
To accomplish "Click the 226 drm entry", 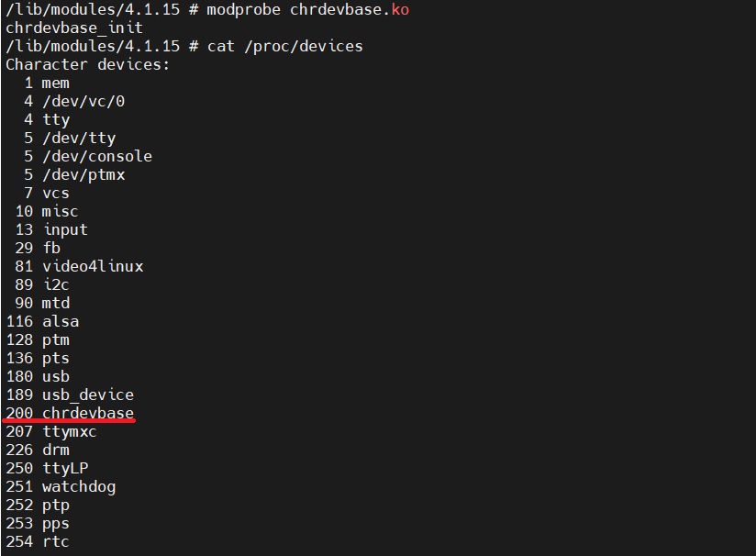I will coord(38,450).
